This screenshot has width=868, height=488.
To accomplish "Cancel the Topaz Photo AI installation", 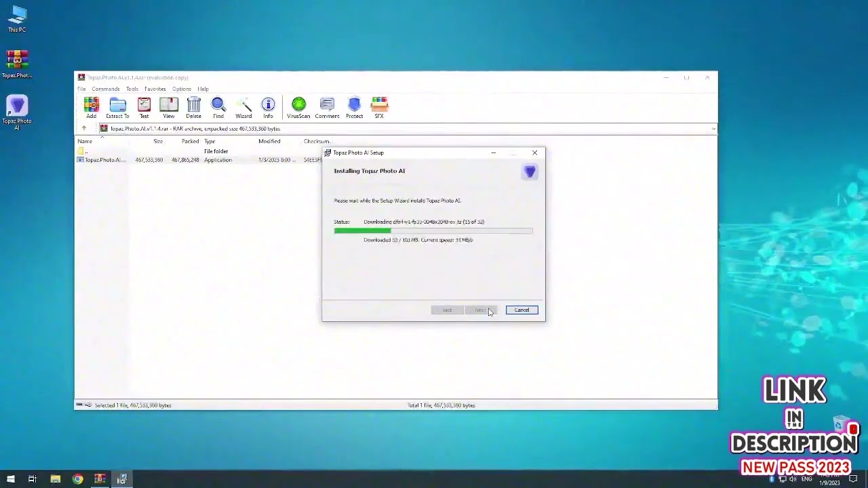I will coord(521,310).
